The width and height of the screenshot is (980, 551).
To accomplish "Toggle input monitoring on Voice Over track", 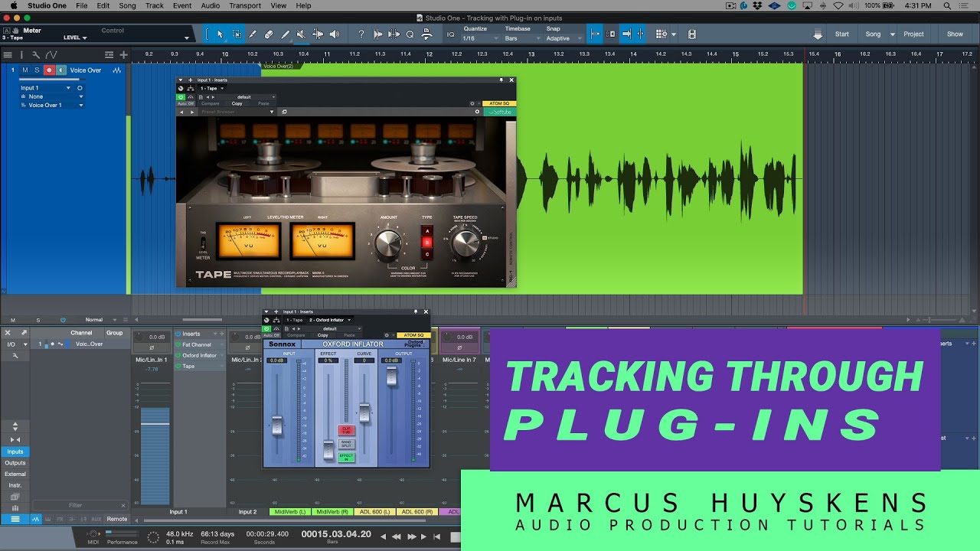I will point(60,70).
